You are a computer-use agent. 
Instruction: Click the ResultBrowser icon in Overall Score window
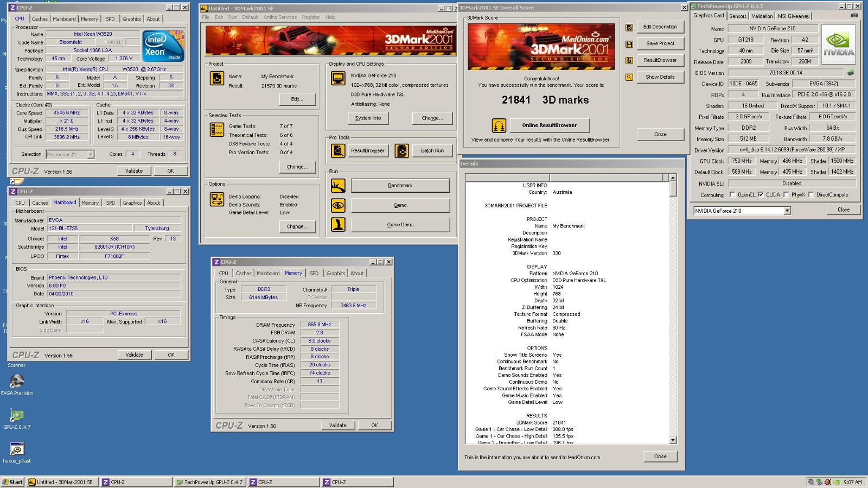pyautogui.click(x=629, y=60)
